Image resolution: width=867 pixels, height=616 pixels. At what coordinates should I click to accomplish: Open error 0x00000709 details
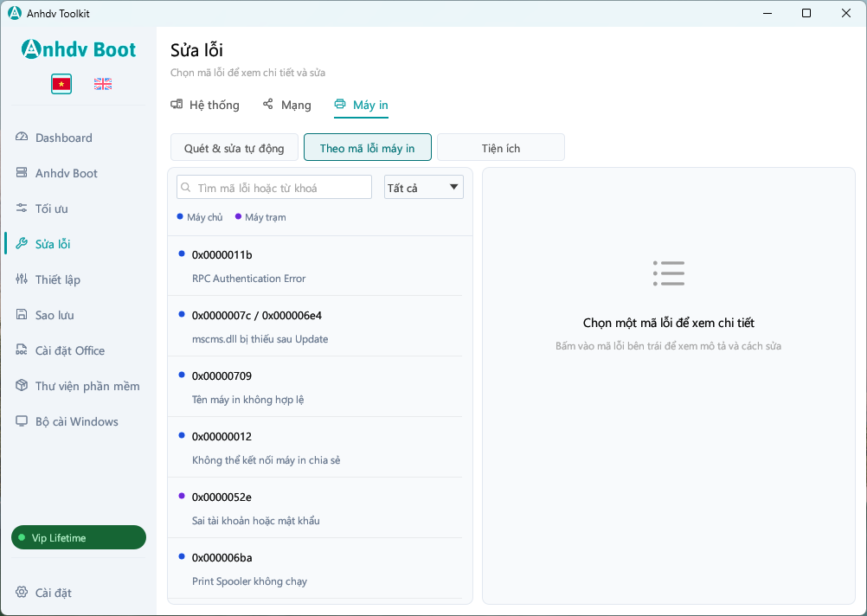point(315,387)
